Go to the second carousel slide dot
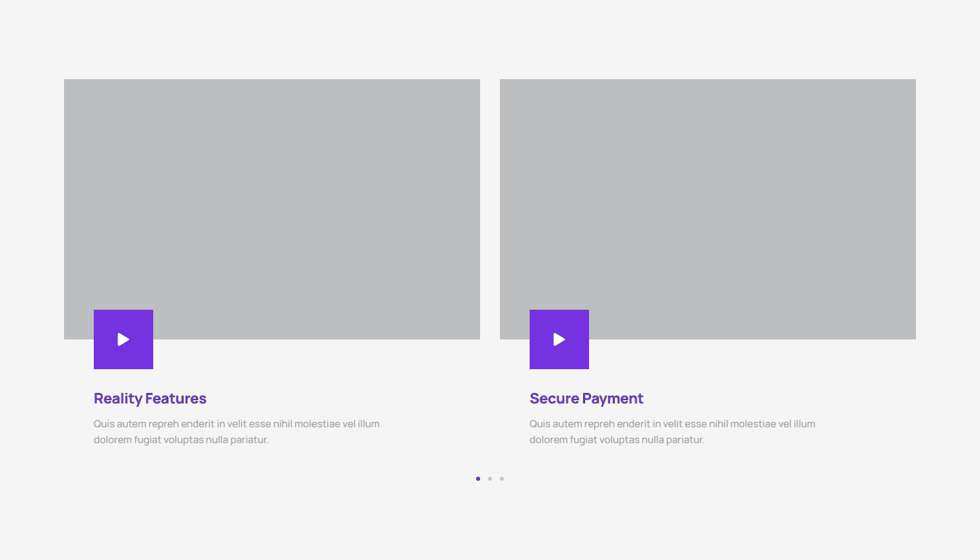 [490, 479]
